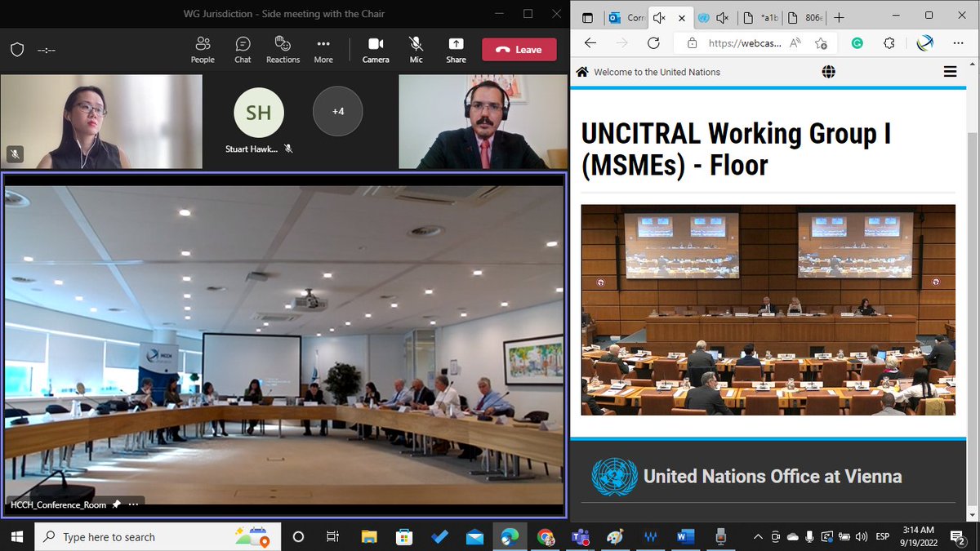The height and width of the screenshot is (551, 980).
Task: Open Cortana from the taskbar
Action: coord(298,536)
